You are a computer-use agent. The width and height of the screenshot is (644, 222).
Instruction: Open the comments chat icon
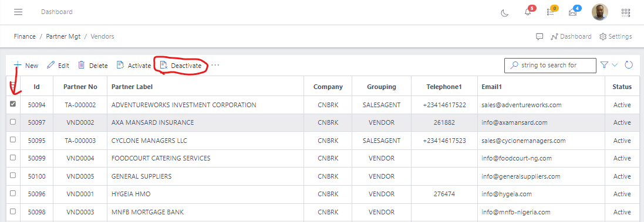[540, 36]
